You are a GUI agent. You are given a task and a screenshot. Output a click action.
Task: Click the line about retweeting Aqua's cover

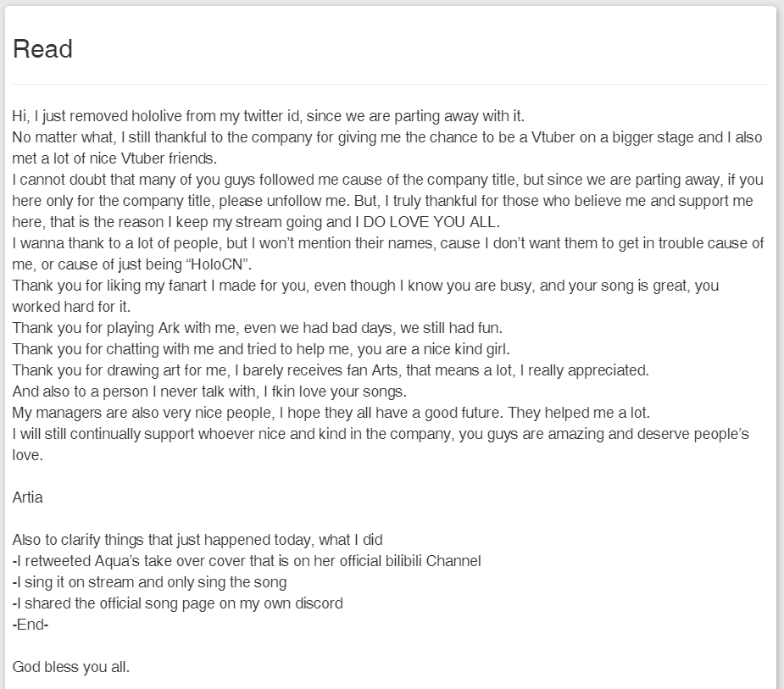[247, 561]
